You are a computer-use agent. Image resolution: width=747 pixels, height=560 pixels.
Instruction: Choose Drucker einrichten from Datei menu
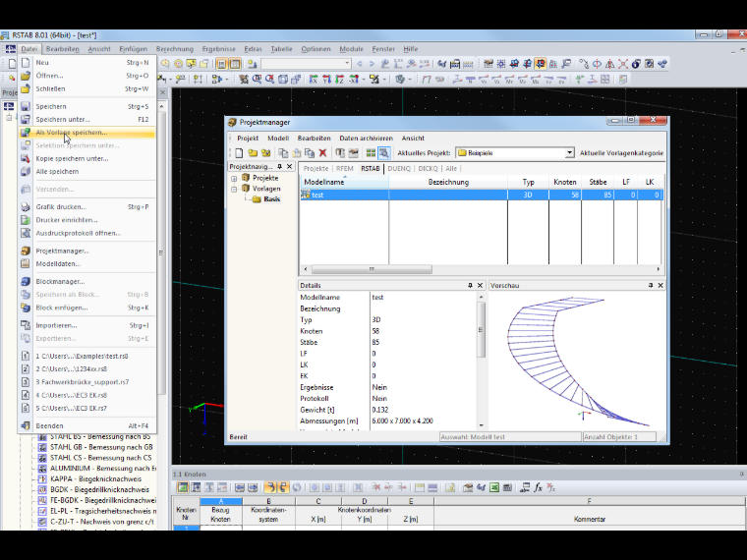[x=87, y=220]
